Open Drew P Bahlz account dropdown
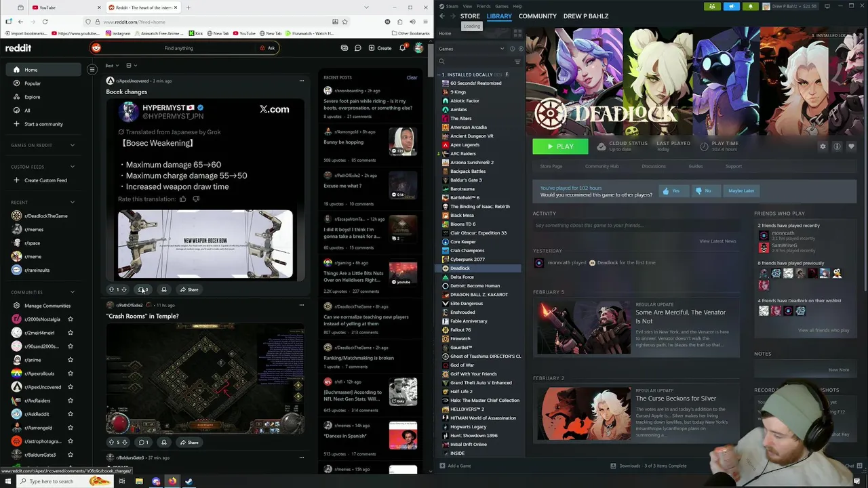The image size is (868, 488). point(790,6)
